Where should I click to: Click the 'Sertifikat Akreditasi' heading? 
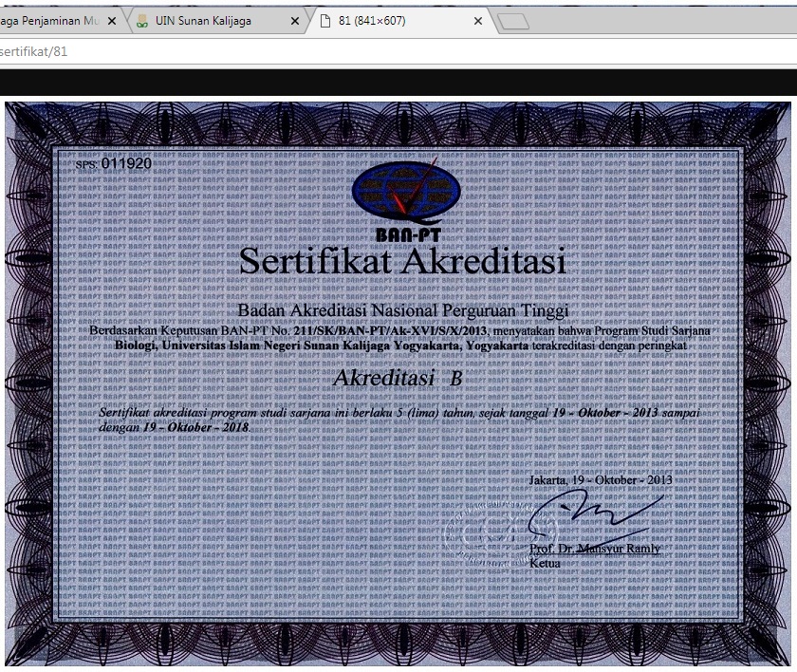tap(402, 262)
